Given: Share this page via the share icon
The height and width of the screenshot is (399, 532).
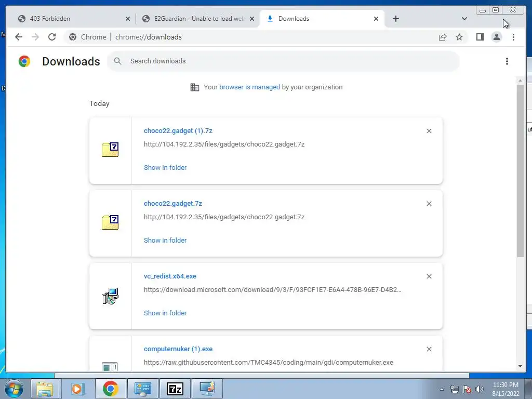Looking at the screenshot, I should [x=443, y=37].
